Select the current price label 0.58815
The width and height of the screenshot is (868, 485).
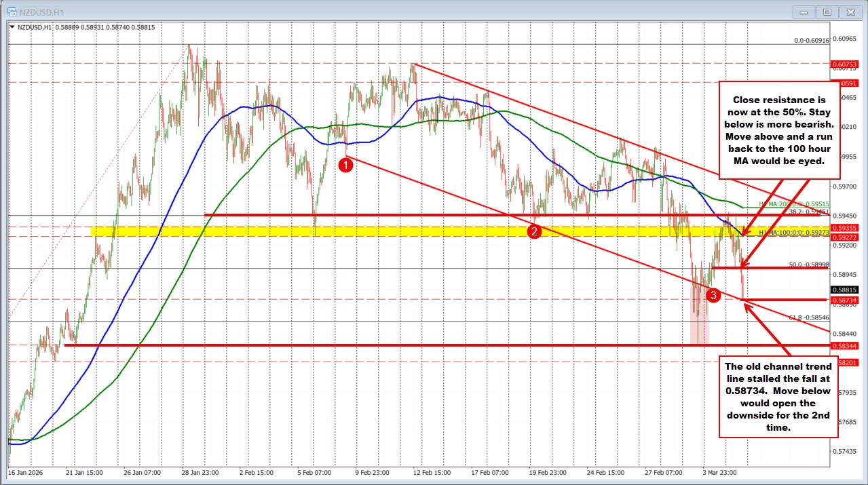click(844, 290)
